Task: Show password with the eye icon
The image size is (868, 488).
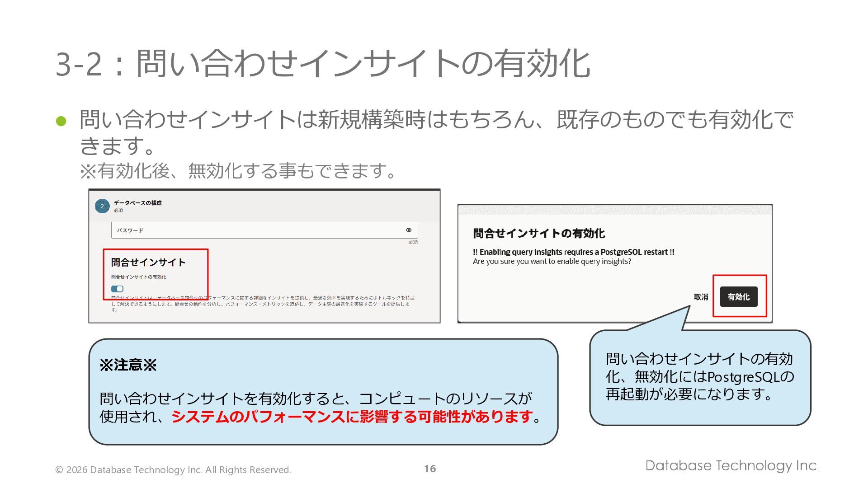Action: [x=409, y=230]
